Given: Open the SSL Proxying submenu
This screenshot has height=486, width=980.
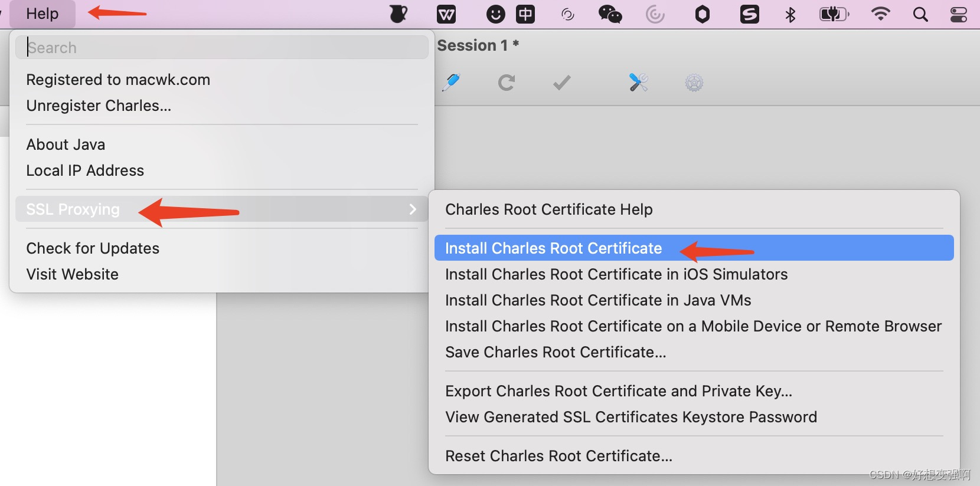Looking at the screenshot, I should click(222, 209).
